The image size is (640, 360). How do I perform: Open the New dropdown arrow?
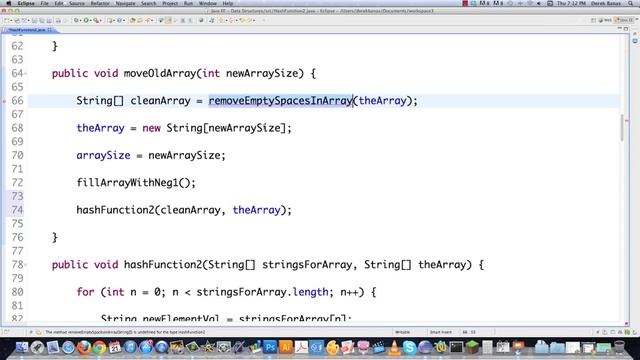pyautogui.click(x=11, y=20)
